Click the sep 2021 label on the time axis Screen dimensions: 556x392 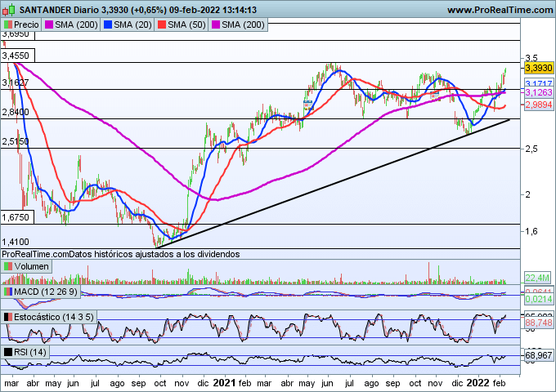(392, 384)
